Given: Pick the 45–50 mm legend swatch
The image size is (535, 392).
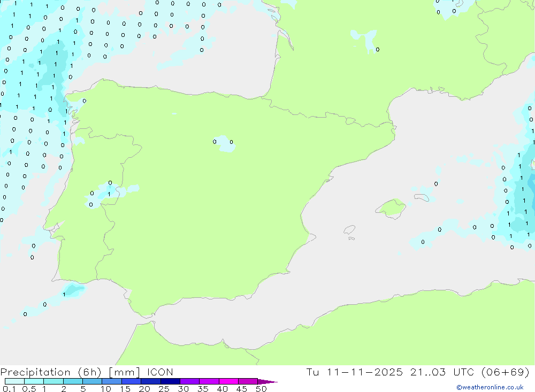Looking at the screenshot, I should tap(248, 381).
